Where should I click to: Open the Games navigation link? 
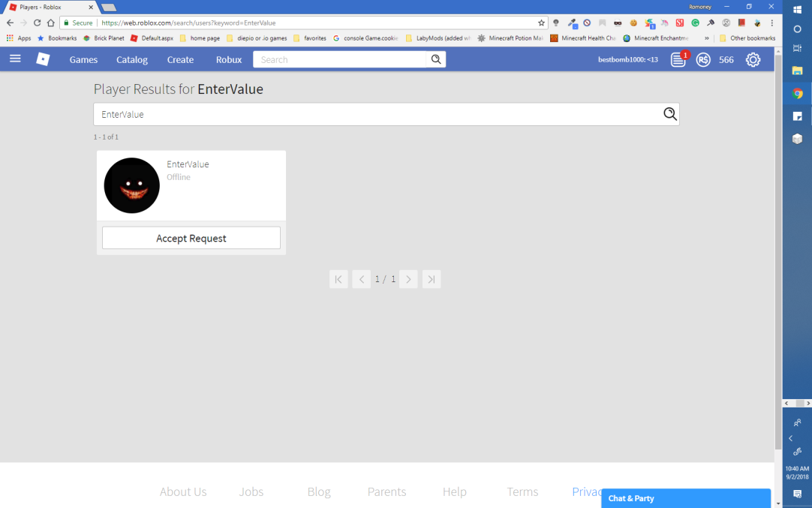coord(83,59)
